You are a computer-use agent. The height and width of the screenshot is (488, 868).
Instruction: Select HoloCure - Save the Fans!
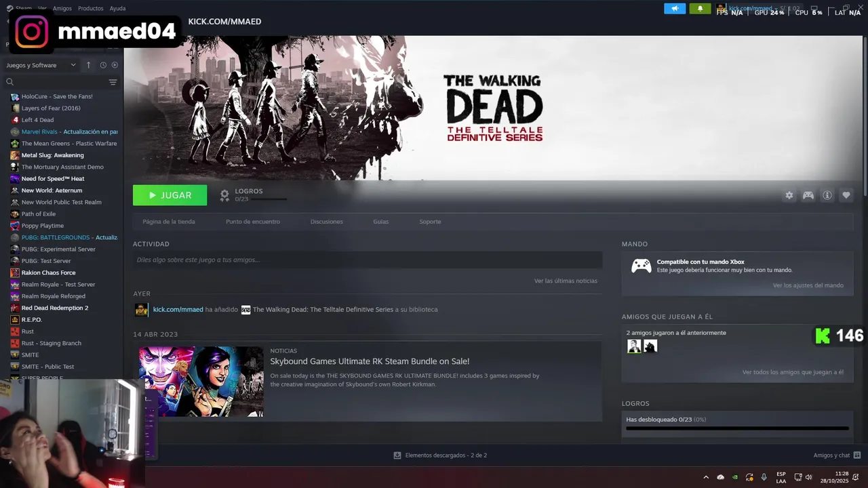point(57,96)
